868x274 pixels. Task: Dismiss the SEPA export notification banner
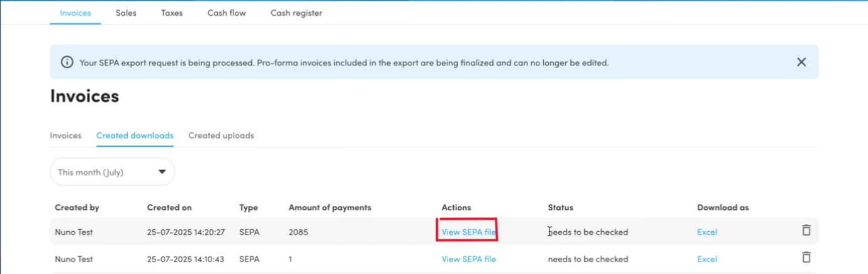(801, 62)
